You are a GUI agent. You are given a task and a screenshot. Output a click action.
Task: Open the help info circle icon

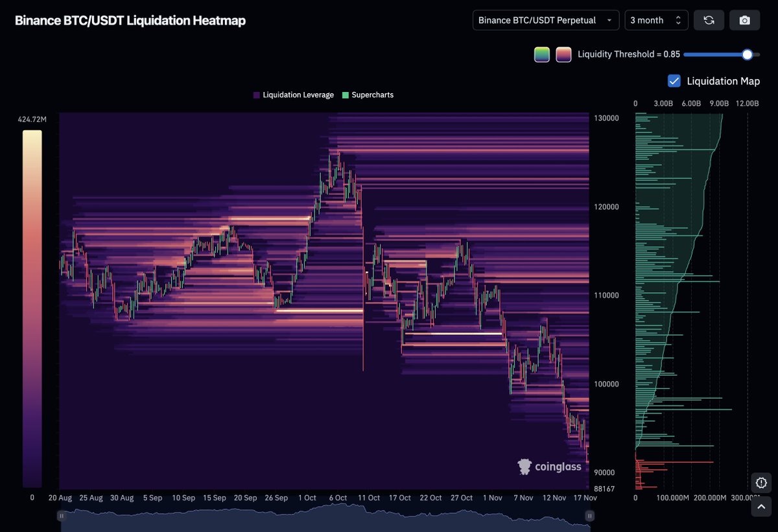pyautogui.click(x=761, y=483)
